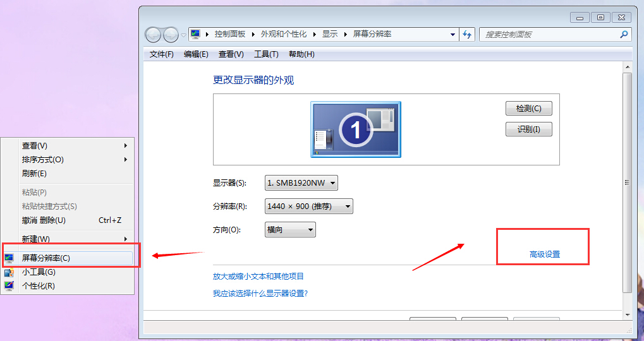Image resolution: width=644 pixels, height=341 pixels.
Task: Click the control panel icon in address bar
Action: [195, 34]
